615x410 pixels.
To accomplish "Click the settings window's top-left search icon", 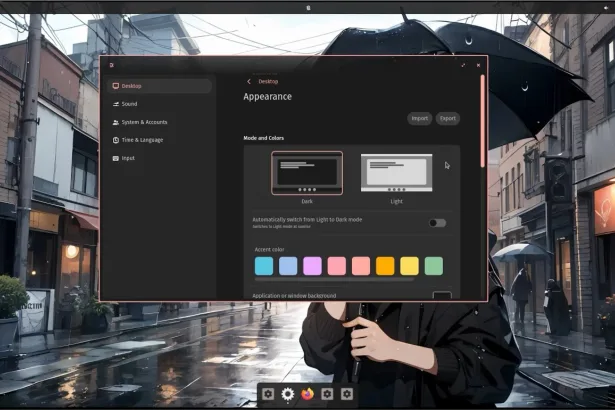I will tap(113, 65).
